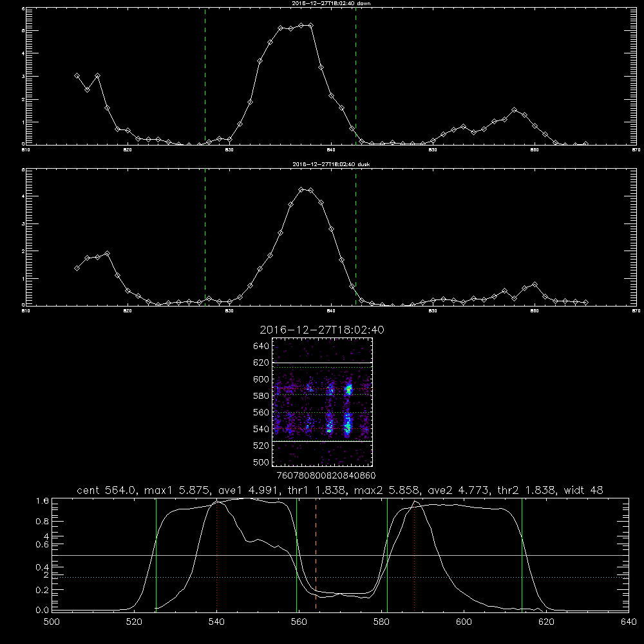
Task: Click the "620" y-axis label of spectral image
Action: click(261, 363)
